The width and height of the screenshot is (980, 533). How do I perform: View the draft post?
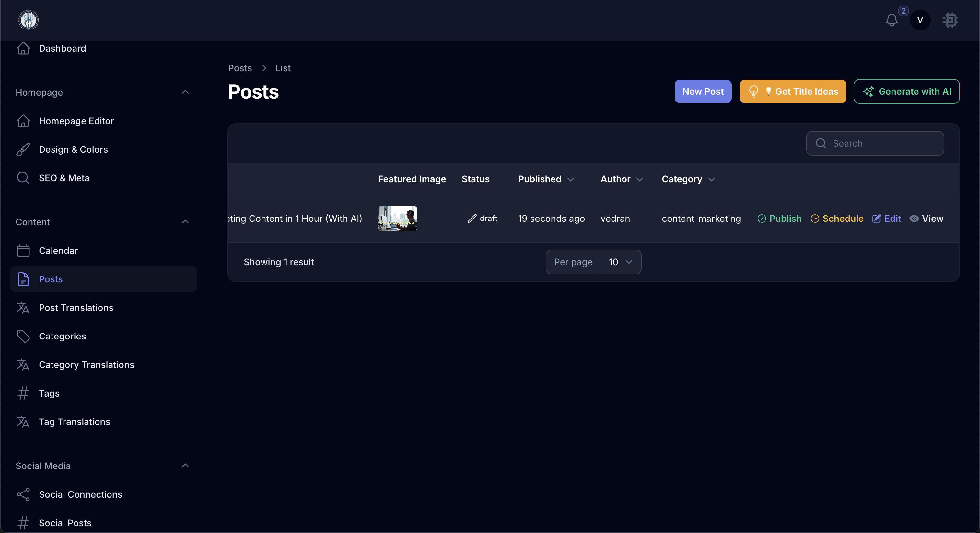click(926, 219)
